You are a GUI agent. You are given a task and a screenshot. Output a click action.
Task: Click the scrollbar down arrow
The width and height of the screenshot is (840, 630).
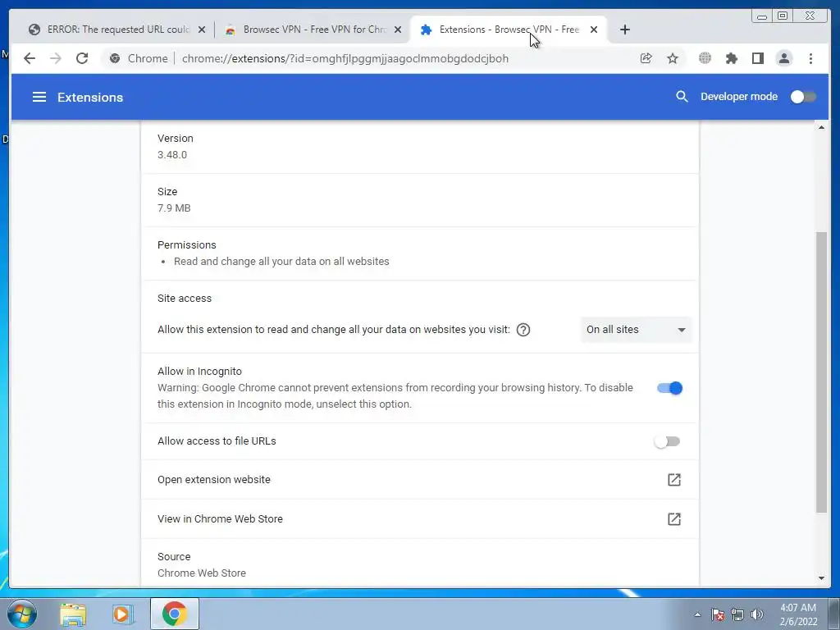821,578
